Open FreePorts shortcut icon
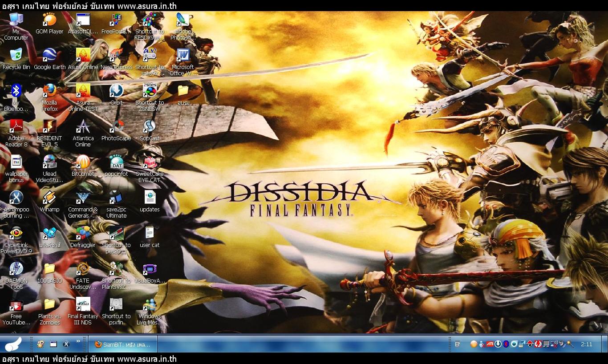Viewport: 608px width, 364px height. tap(116, 24)
